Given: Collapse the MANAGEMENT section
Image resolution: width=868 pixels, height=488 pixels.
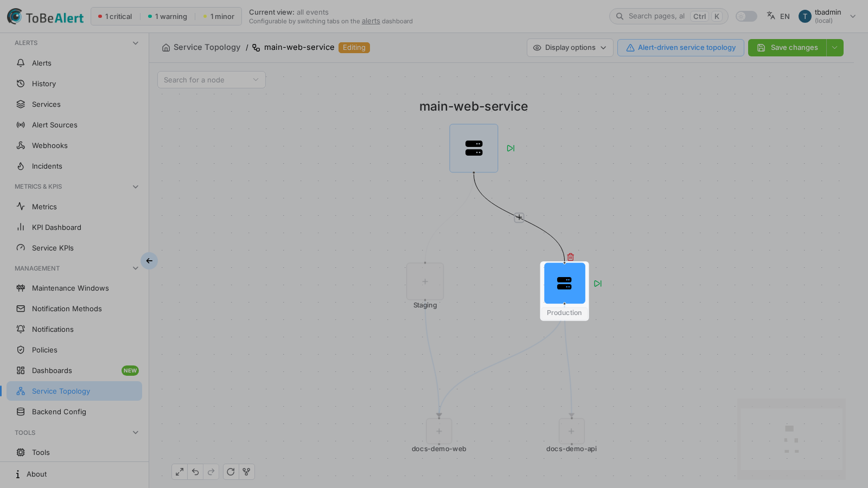Looking at the screenshot, I should pyautogui.click(x=136, y=268).
